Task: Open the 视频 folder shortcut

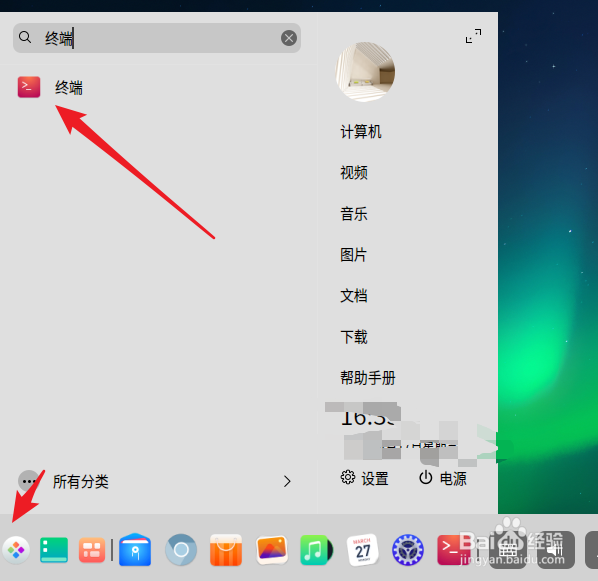Action: [354, 173]
